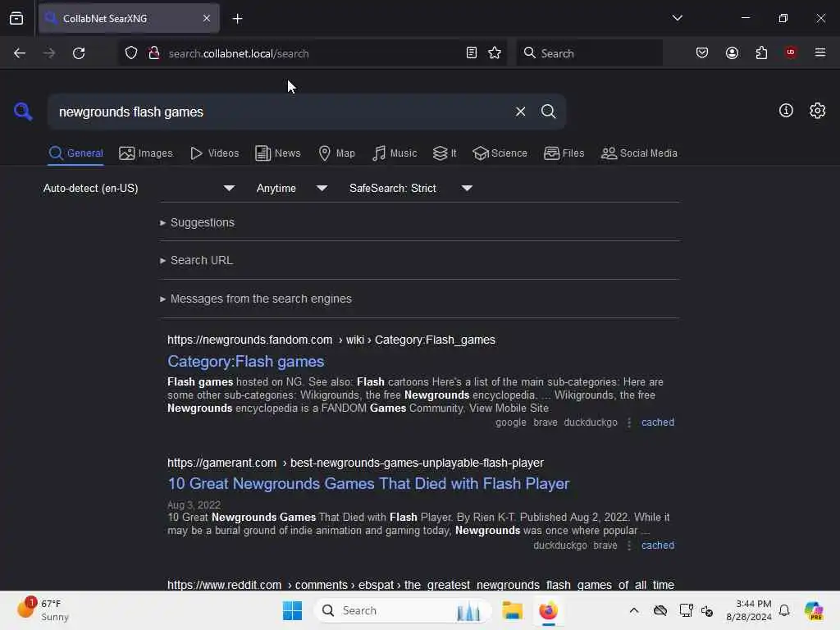
Task: Reload the current page
Action: [x=79, y=53]
